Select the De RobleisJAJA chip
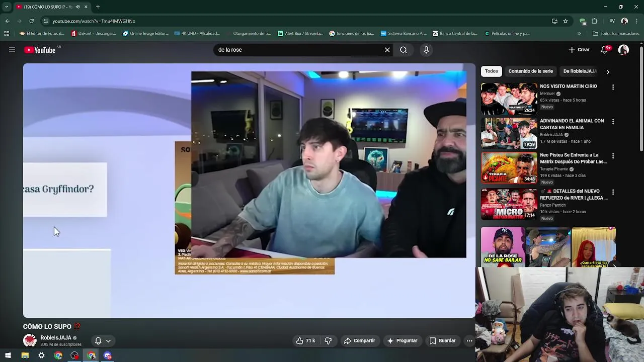This screenshot has width=644, height=362. 580,71
